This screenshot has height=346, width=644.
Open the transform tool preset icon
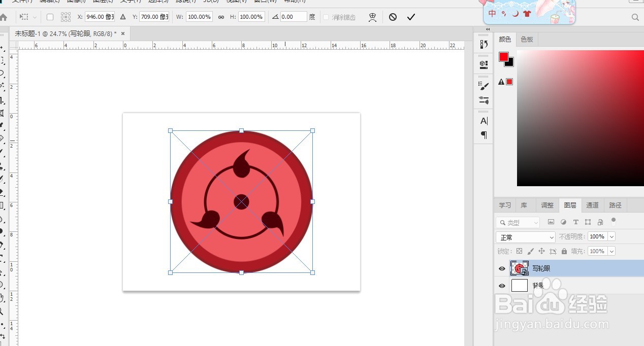click(x=23, y=17)
